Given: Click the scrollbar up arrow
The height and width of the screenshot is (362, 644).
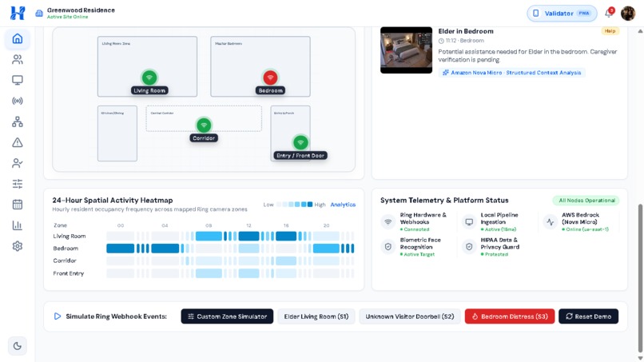Looking at the screenshot, I should (640, 31).
